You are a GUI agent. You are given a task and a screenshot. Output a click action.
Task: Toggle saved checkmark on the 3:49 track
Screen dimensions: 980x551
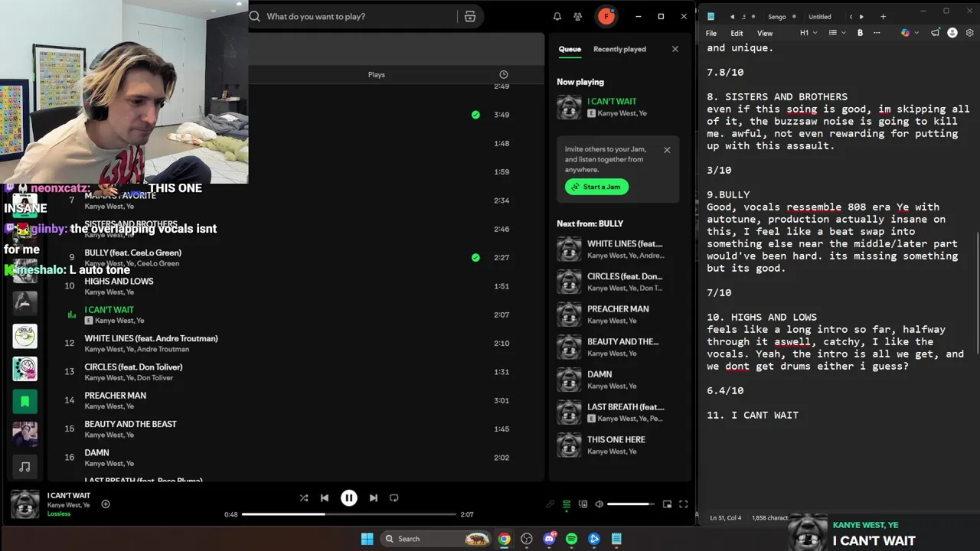tap(475, 115)
